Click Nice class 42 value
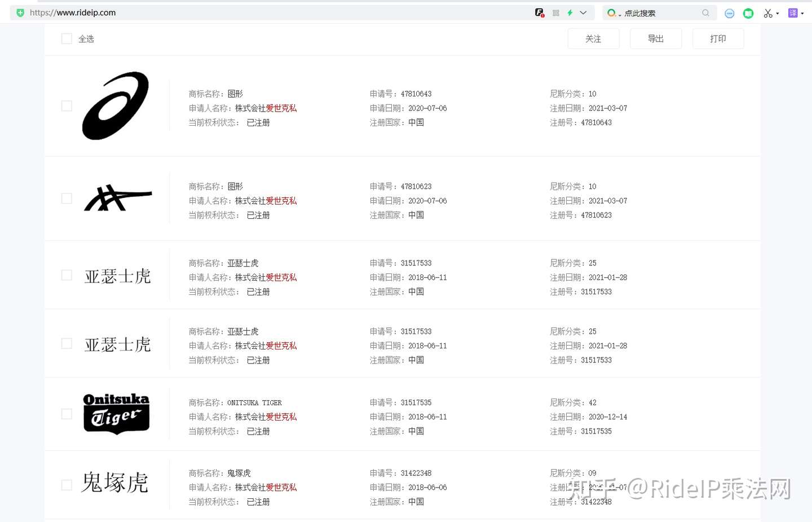Viewport: 812px width, 522px height. click(593, 403)
